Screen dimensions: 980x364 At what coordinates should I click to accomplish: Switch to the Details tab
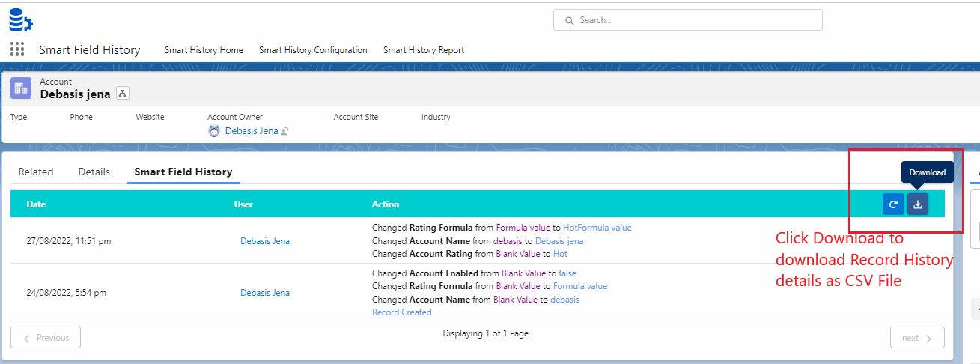pos(94,172)
